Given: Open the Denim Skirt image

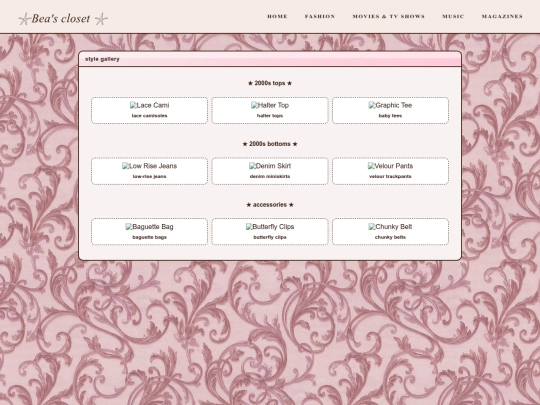Looking at the screenshot, I should point(270,166).
